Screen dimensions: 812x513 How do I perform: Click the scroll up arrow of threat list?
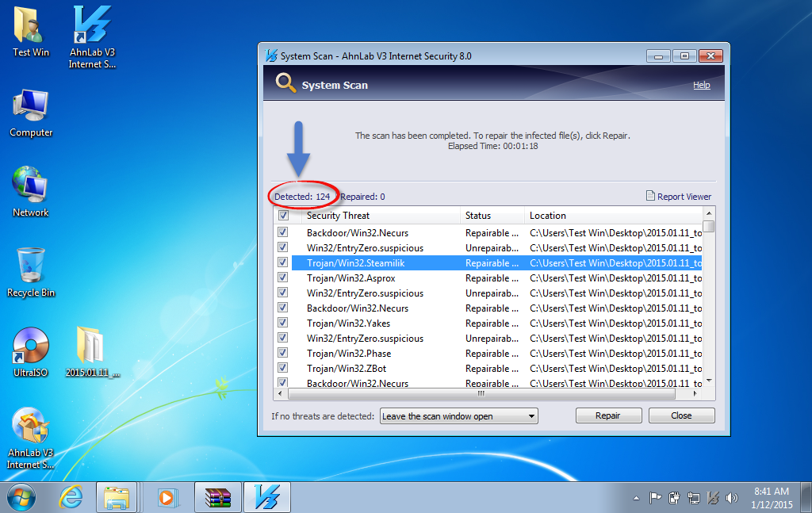tap(709, 213)
